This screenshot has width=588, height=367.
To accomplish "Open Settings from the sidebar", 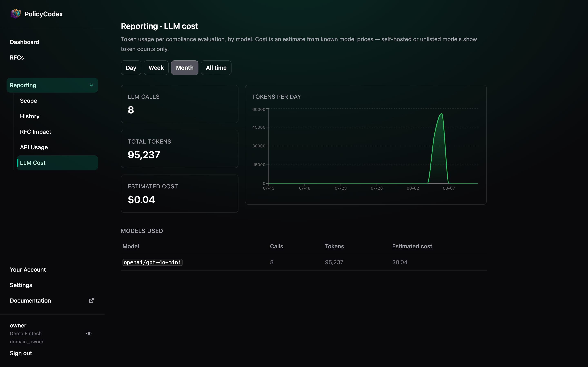I will [21, 285].
